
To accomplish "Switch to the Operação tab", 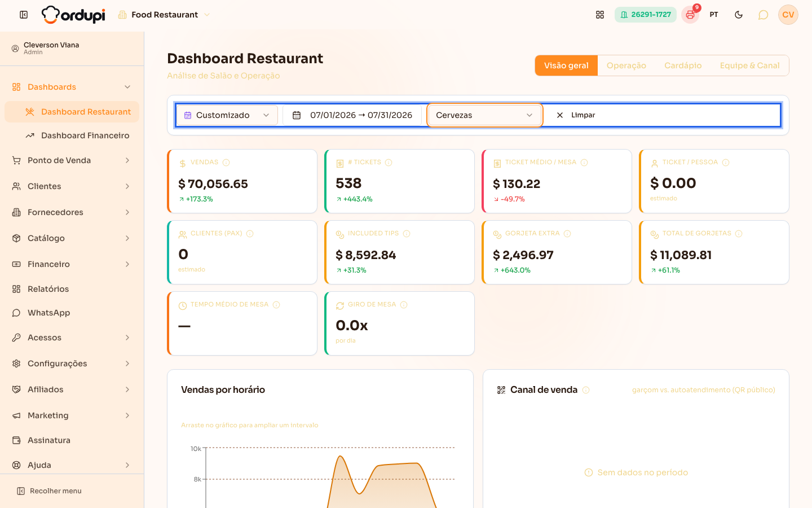I will point(626,65).
